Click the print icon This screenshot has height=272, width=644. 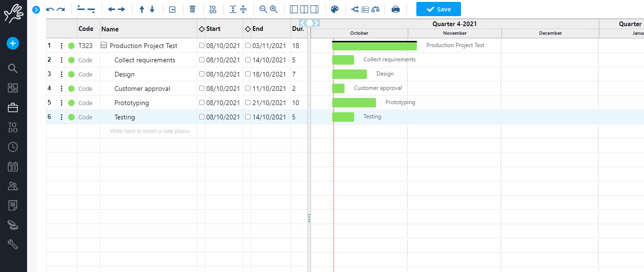pos(395,9)
